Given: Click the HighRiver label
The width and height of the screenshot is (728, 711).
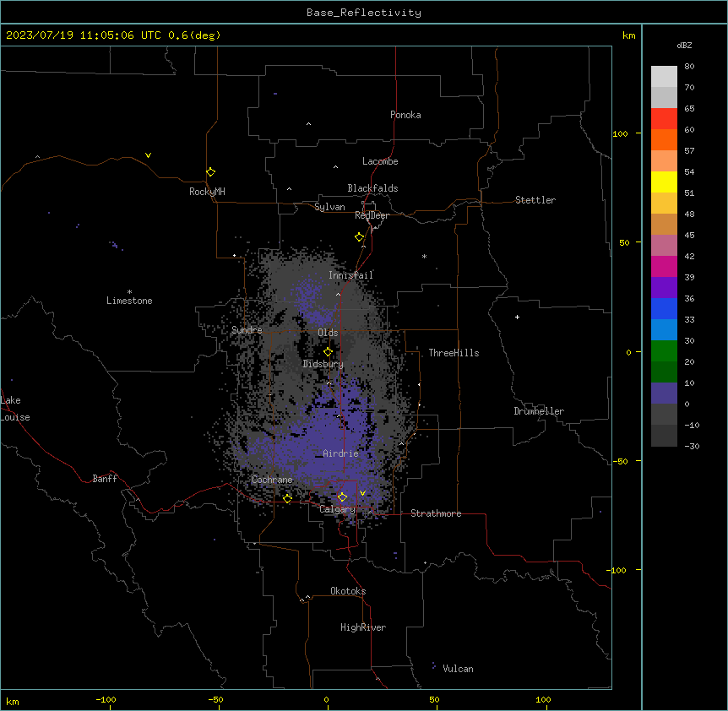Looking at the screenshot, I should point(363,627).
